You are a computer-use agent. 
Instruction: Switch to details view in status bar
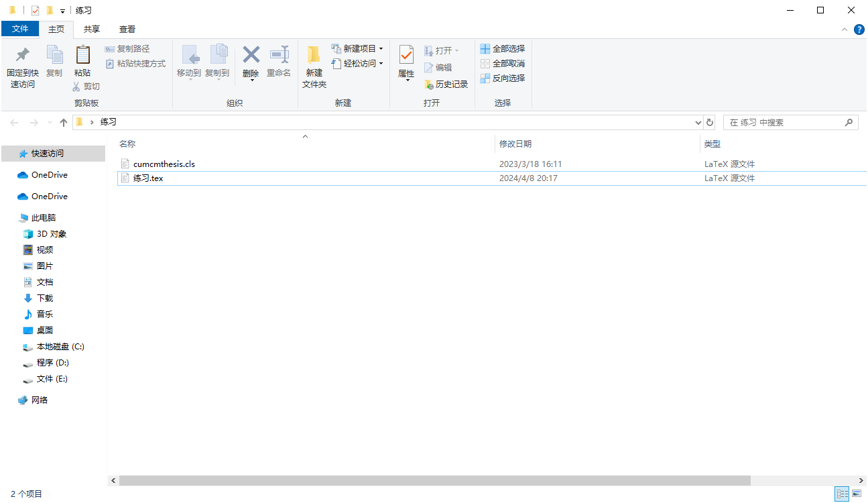click(842, 494)
